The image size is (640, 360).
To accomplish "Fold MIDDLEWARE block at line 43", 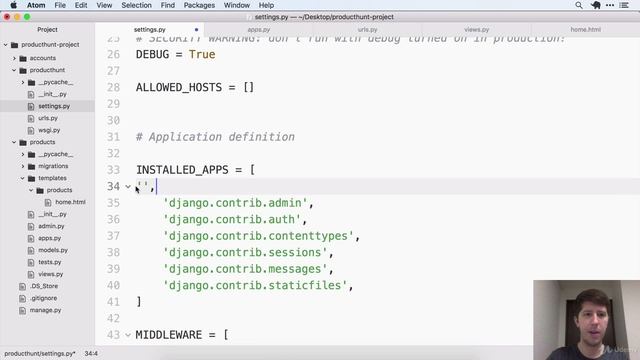I will pos(128,335).
